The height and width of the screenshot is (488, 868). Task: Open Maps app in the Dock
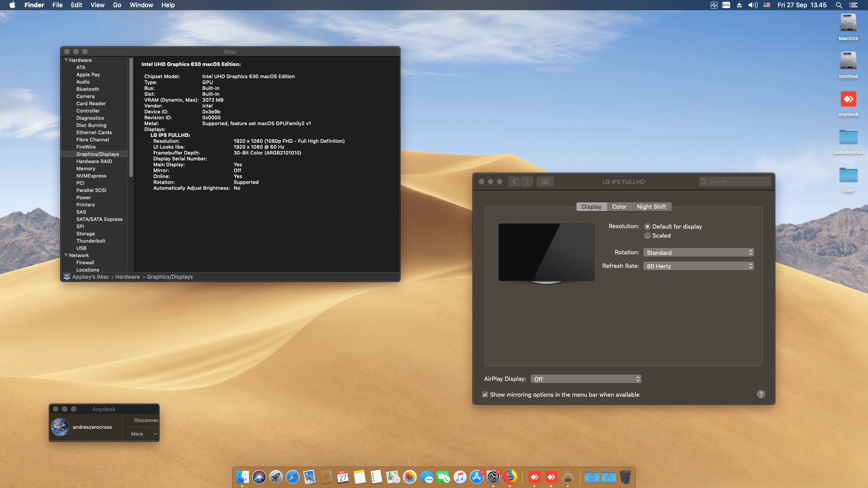[393, 477]
